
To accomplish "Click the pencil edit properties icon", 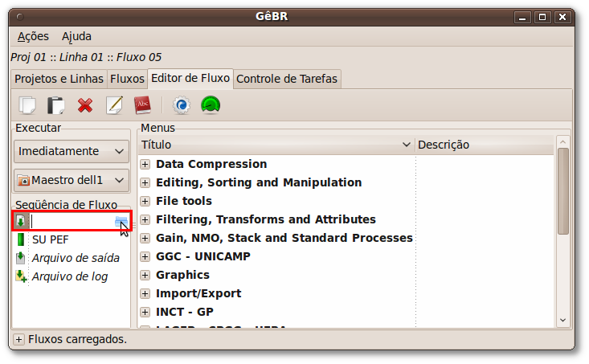I will pos(114,105).
